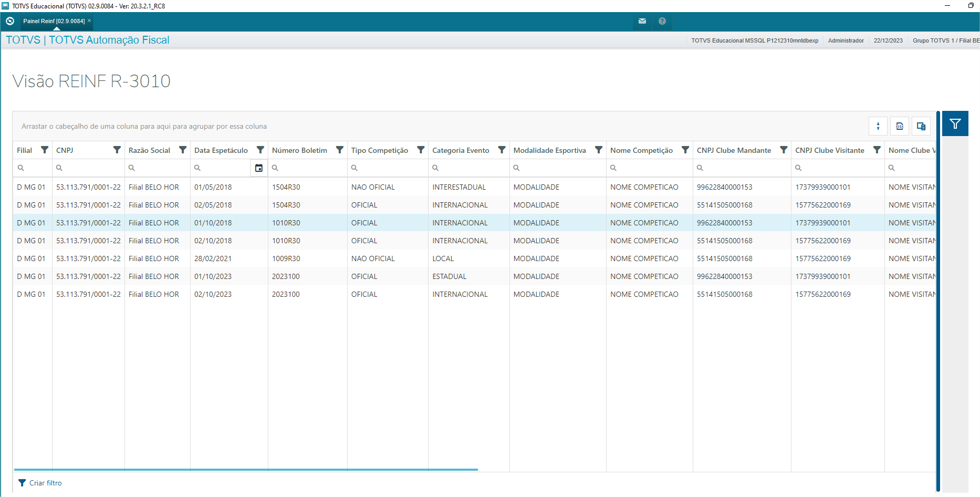Sort by Modalidade Esportiva header
Viewport: 980px width, 497px height.
click(549, 150)
